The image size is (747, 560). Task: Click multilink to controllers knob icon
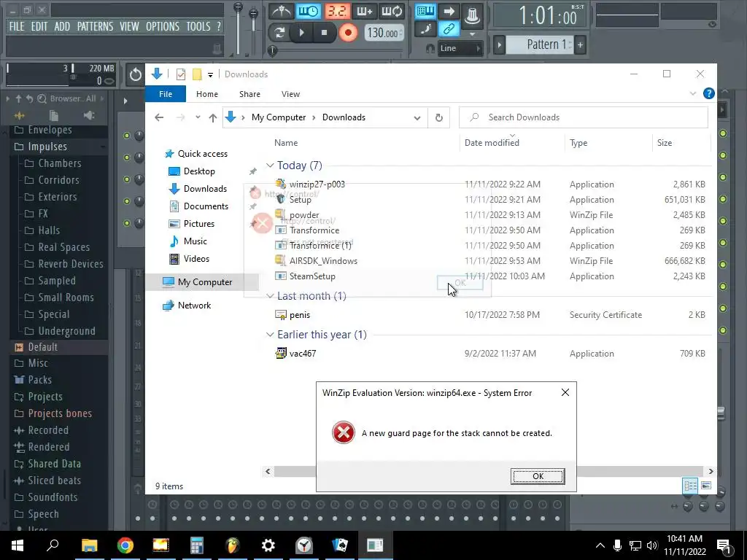coord(472,15)
